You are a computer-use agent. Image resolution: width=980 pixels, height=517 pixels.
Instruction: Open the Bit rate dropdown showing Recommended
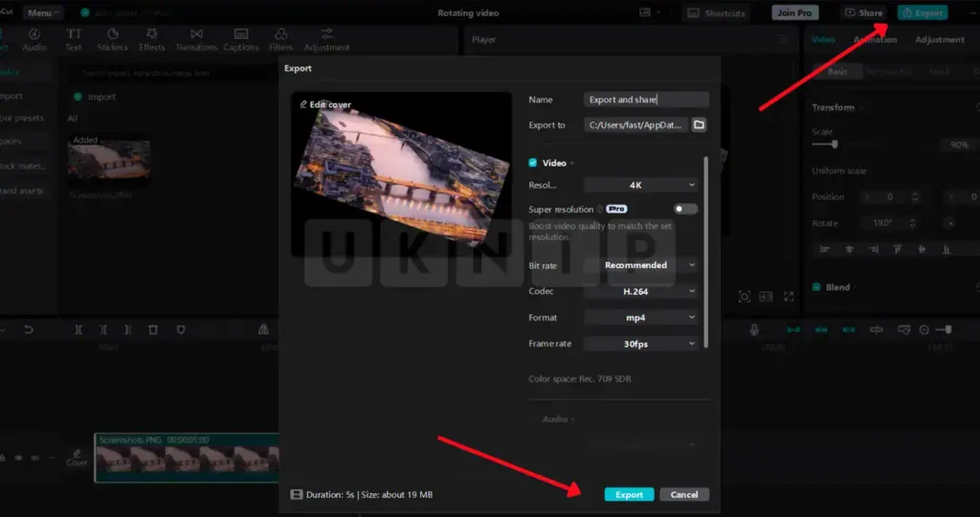pos(641,265)
